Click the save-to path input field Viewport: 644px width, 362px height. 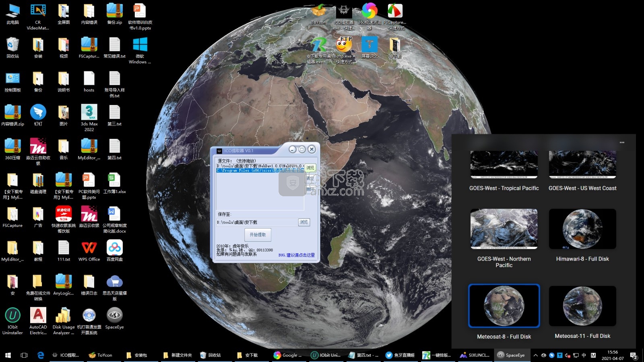click(257, 222)
